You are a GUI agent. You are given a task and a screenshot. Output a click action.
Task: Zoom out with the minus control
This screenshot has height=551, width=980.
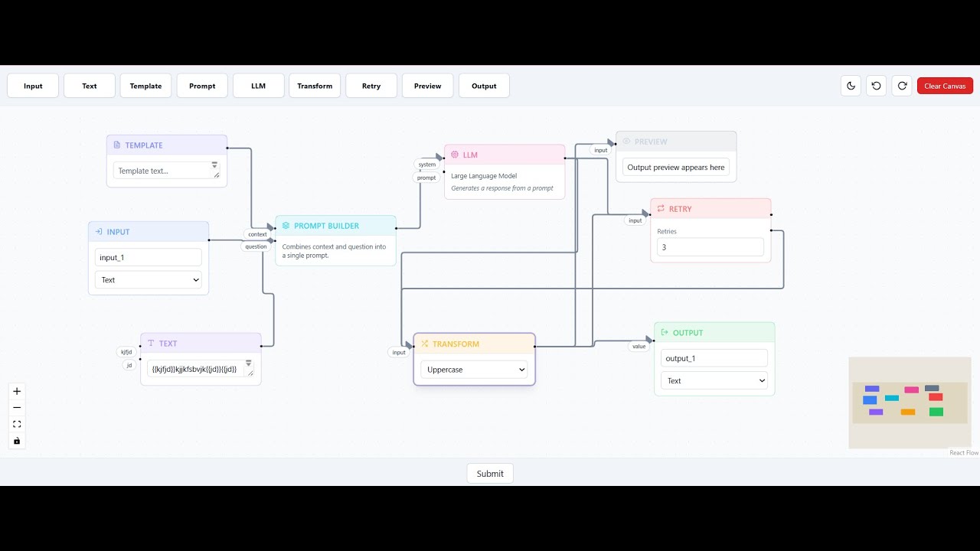[x=17, y=408]
